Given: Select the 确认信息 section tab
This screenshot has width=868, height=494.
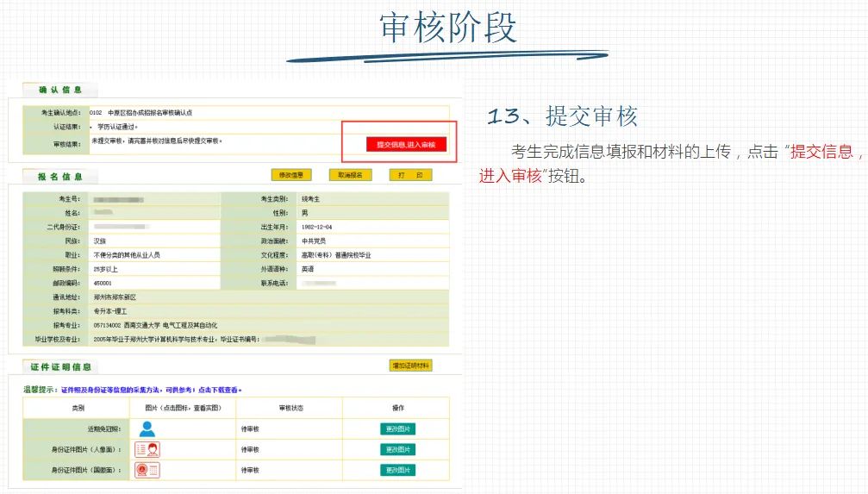Looking at the screenshot, I should 60,91.
